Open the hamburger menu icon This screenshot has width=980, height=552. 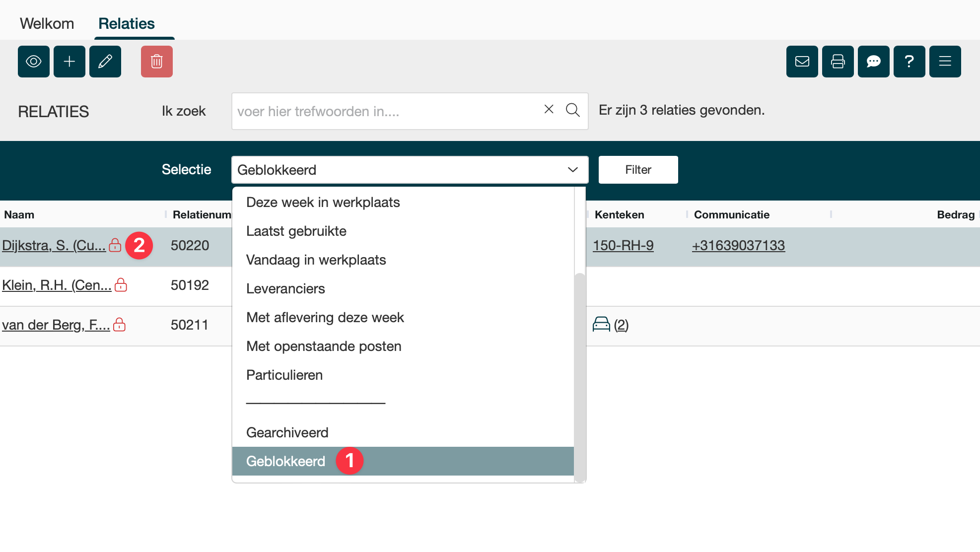click(x=945, y=62)
